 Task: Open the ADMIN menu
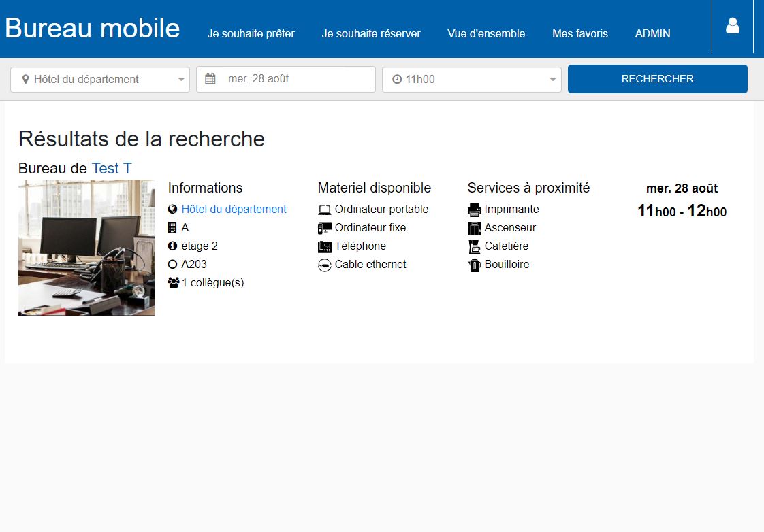click(x=652, y=33)
